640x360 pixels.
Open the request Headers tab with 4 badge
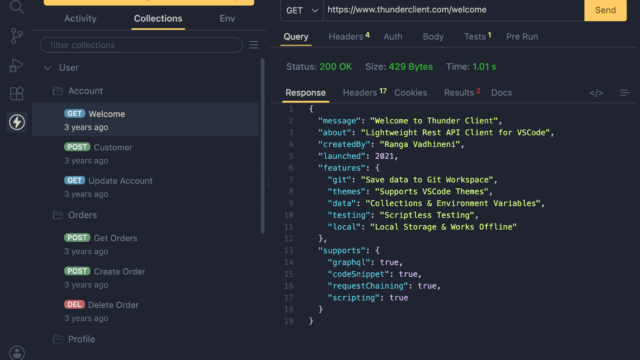[349, 37]
